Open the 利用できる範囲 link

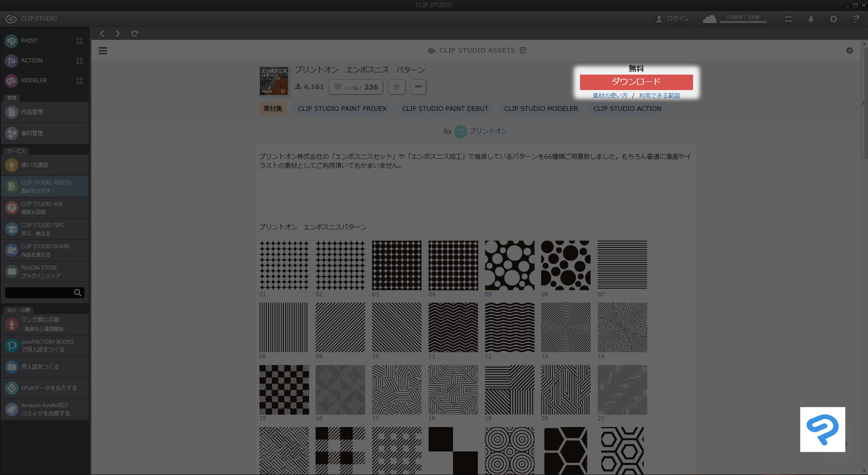coord(659,96)
